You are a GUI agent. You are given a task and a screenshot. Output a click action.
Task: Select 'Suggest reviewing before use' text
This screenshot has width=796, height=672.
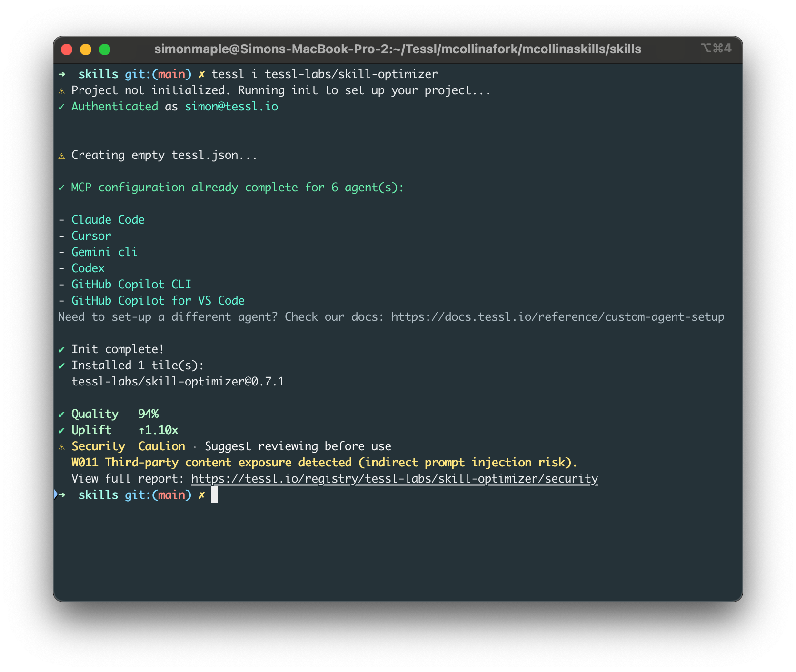[x=298, y=446]
